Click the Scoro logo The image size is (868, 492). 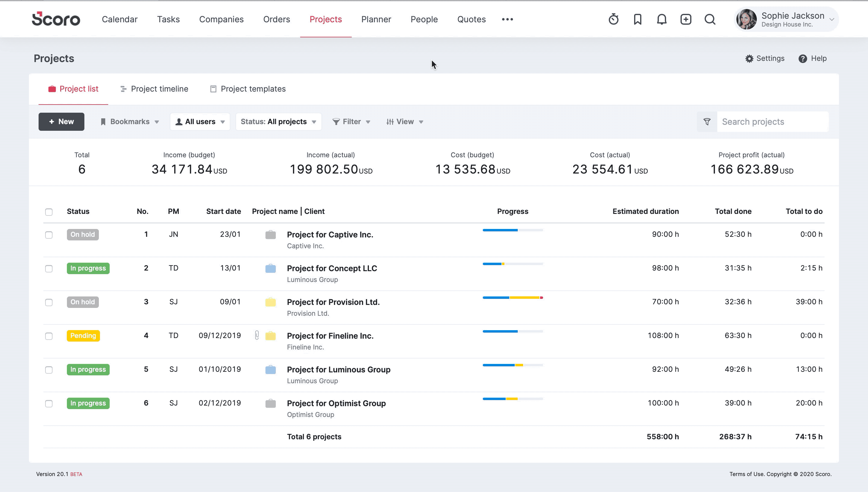(56, 19)
